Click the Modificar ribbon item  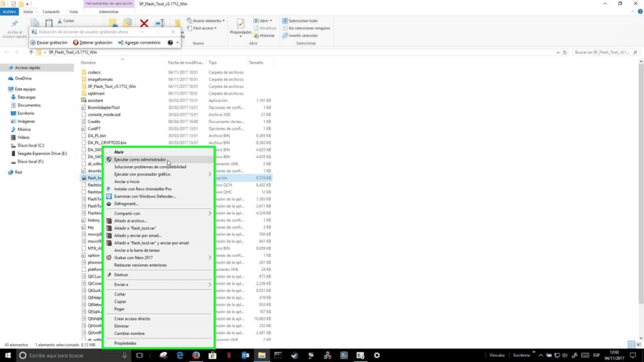click(265, 29)
